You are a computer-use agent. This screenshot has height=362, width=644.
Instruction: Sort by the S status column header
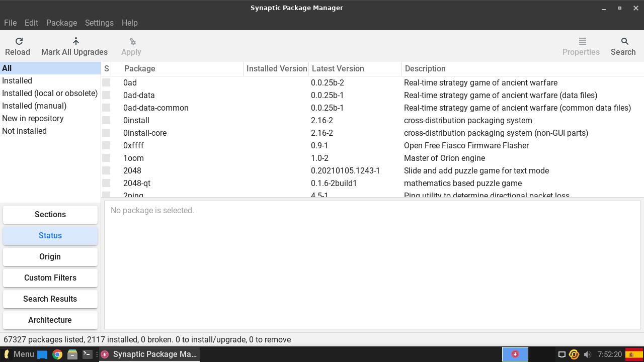(x=106, y=68)
